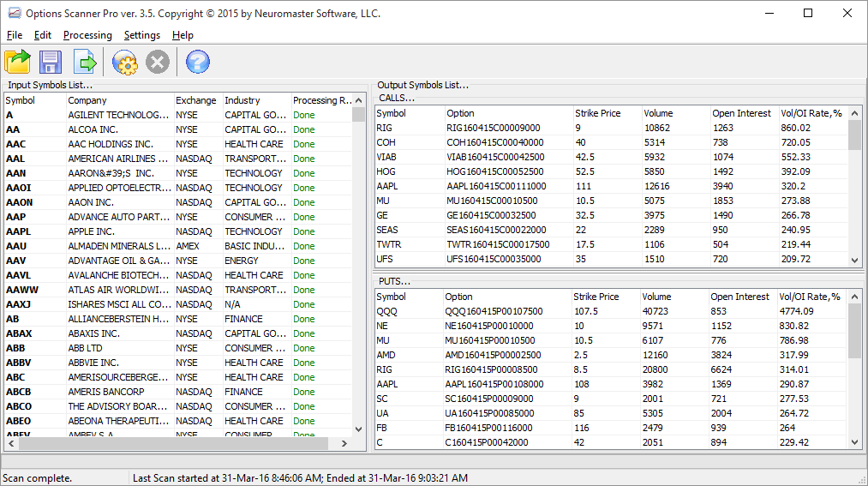Open the Edit menu
868x486 pixels.
[43, 35]
